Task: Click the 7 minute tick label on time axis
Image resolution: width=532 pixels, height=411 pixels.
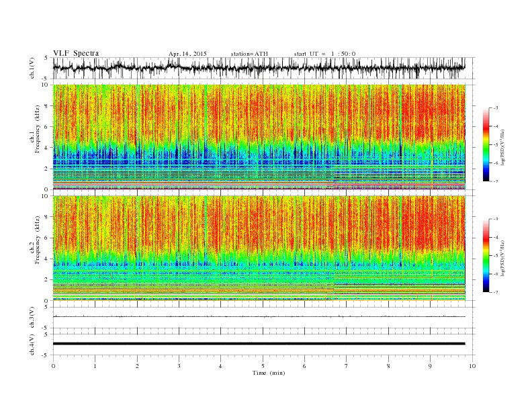Action: (347, 366)
